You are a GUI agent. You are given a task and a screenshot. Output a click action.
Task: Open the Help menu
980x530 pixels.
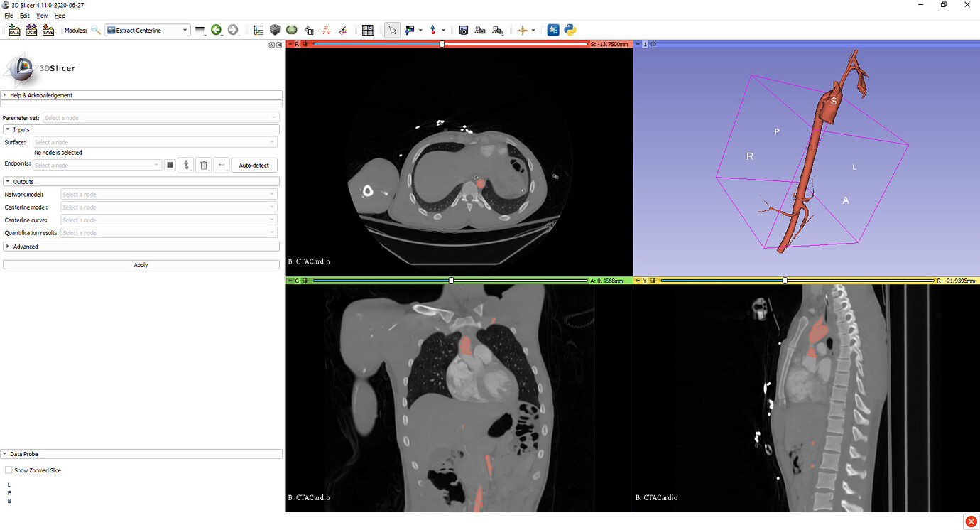60,15
